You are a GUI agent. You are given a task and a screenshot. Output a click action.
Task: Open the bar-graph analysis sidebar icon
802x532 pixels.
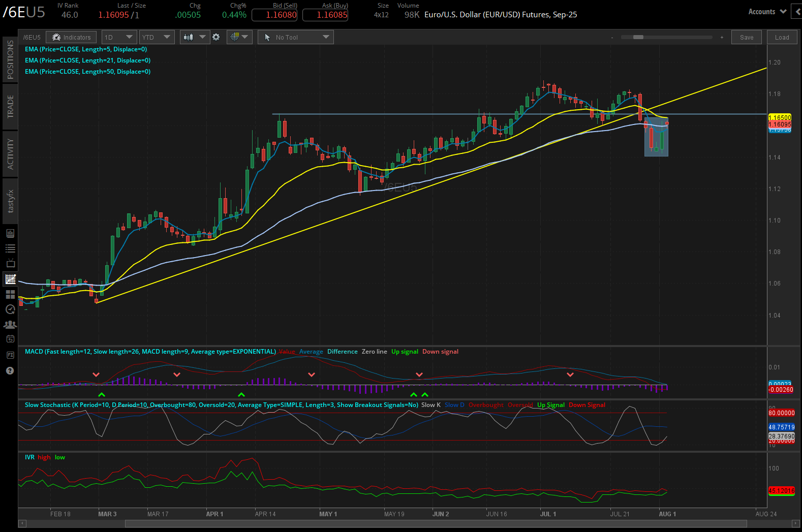click(x=10, y=233)
